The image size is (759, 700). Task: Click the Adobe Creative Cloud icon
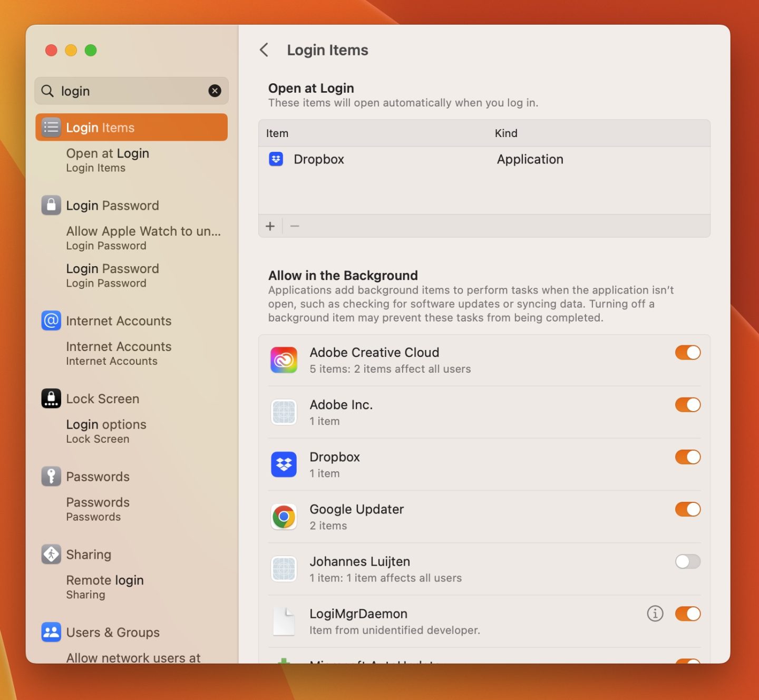(x=284, y=360)
